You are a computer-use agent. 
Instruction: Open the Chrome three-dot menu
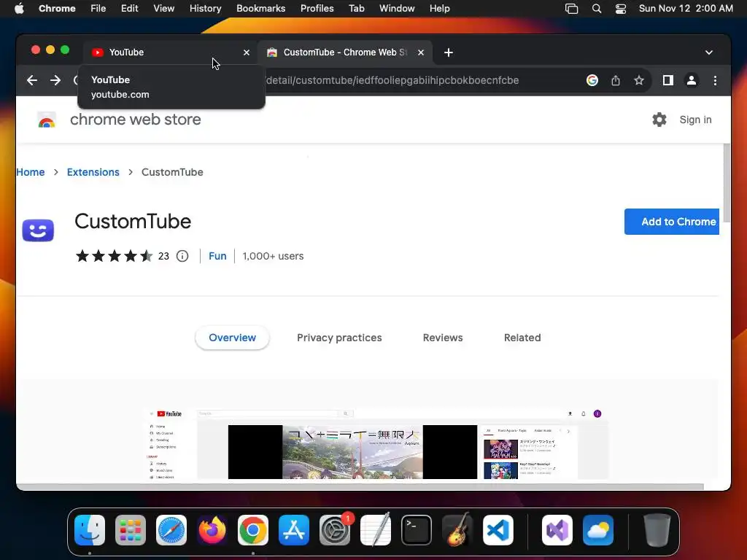point(715,80)
